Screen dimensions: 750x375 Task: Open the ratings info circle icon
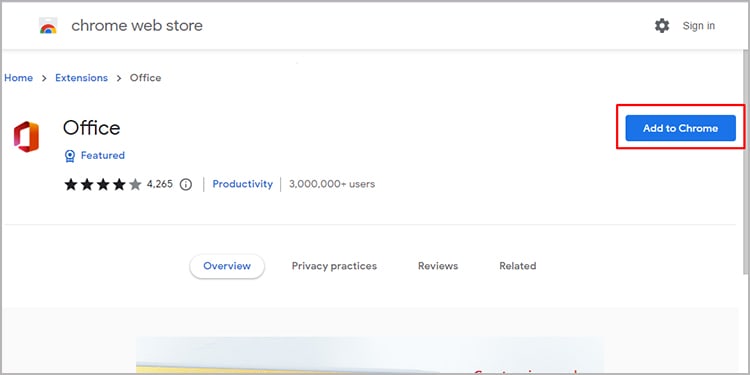point(186,184)
